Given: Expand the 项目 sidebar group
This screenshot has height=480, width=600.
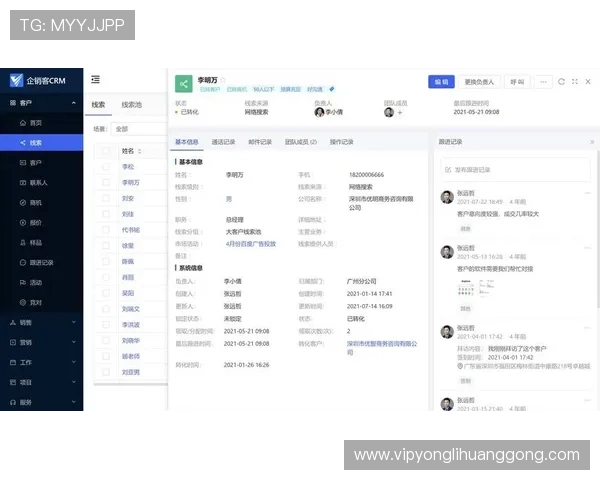Looking at the screenshot, I should (73, 382).
